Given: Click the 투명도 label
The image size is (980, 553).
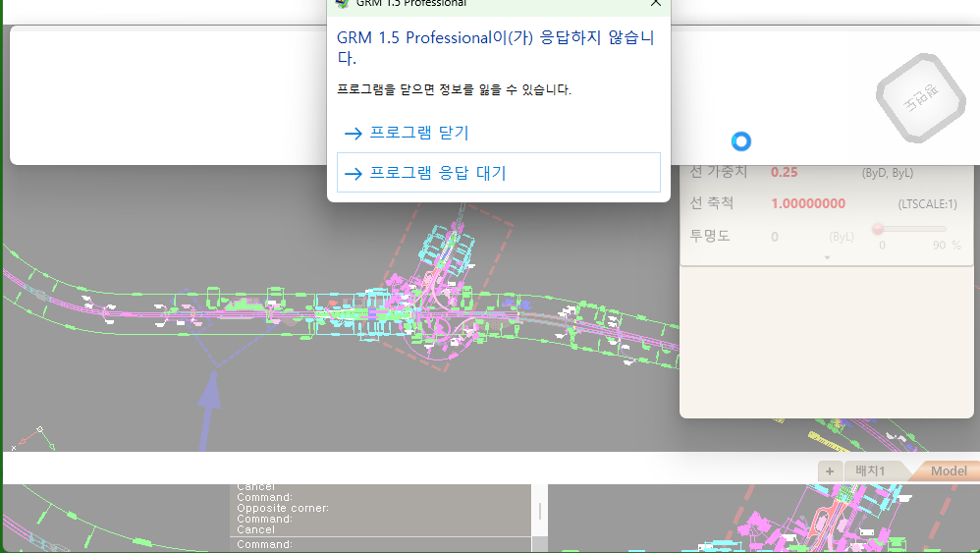Looking at the screenshot, I should tap(709, 236).
